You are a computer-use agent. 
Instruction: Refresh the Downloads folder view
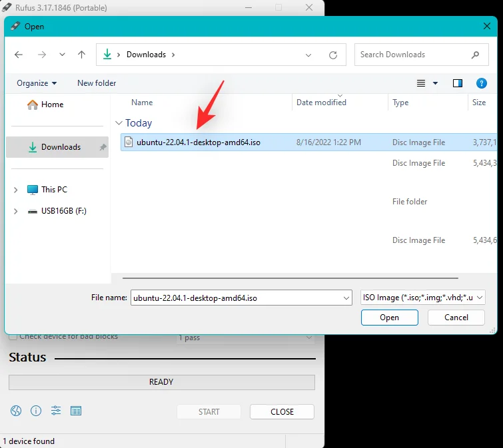coord(333,55)
